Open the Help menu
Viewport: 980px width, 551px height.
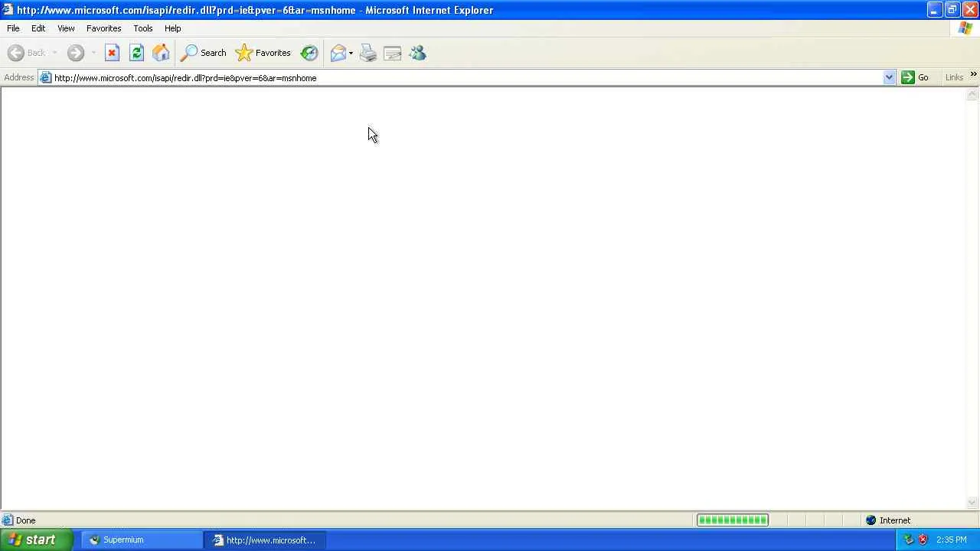[x=173, y=28]
